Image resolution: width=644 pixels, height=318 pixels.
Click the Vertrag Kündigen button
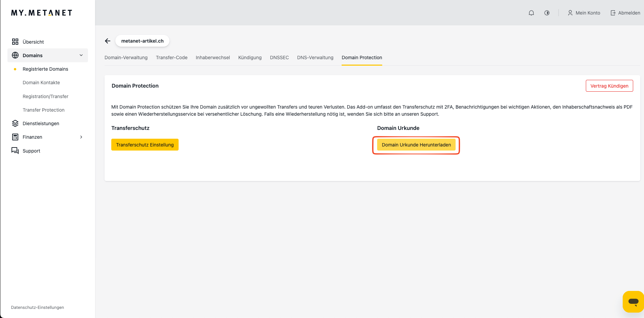[609, 86]
